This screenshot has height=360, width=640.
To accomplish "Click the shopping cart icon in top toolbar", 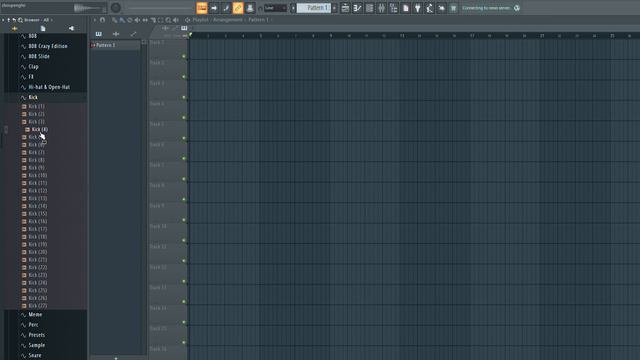I will pos(453,8).
